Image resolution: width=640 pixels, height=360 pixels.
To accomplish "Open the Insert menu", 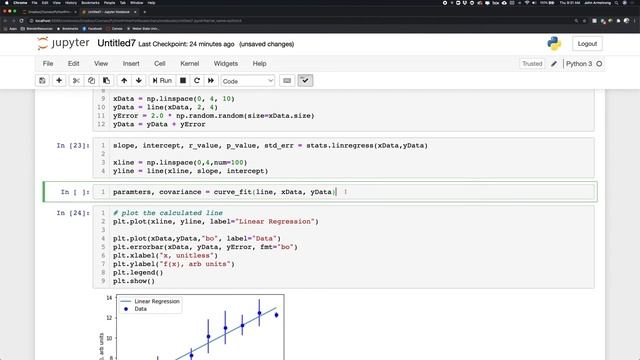I will (x=131, y=64).
